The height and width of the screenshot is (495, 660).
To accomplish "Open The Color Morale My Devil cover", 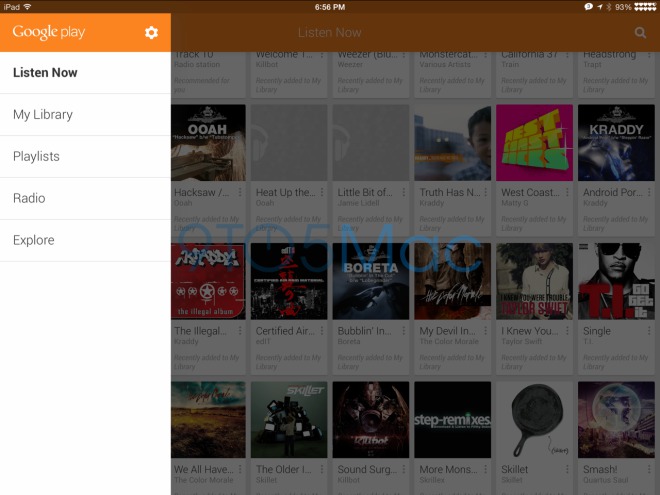I will 452,281.
